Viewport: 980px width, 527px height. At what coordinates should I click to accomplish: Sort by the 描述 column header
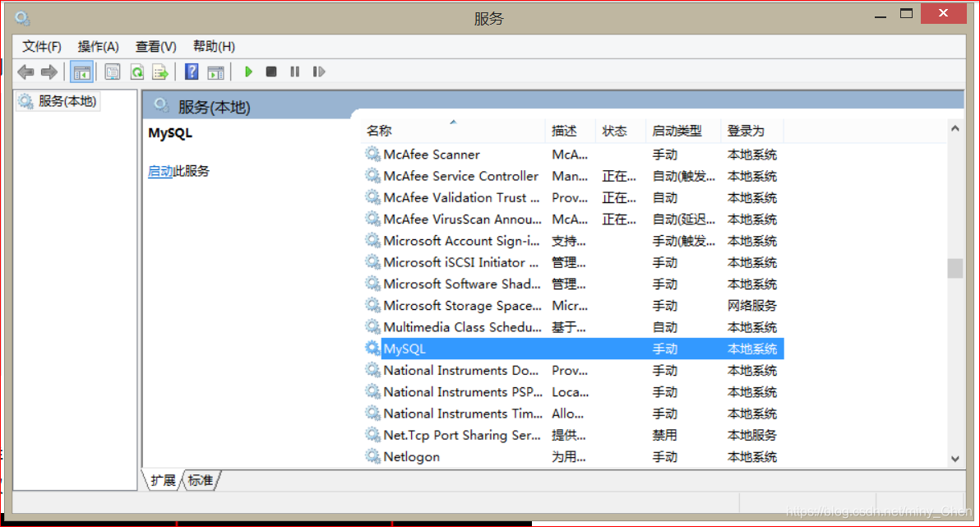570,131
